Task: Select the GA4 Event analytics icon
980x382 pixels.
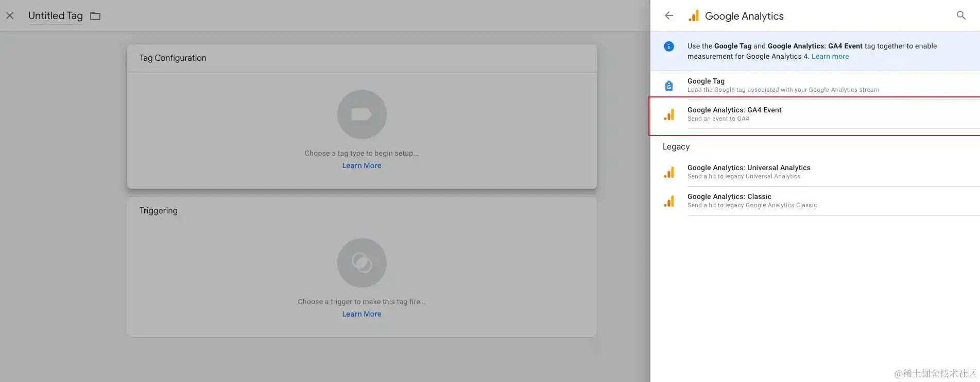Action: click(669, 114)
